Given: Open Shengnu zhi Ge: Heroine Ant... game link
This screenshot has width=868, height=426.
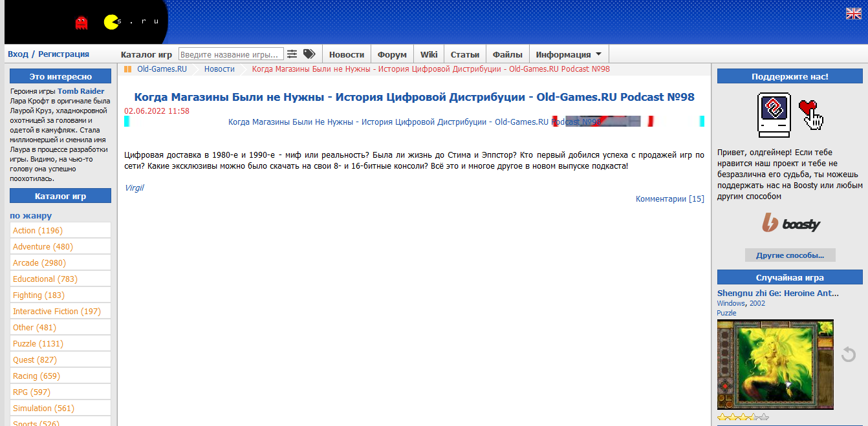Looking at the screenshot, I should 778,293.
